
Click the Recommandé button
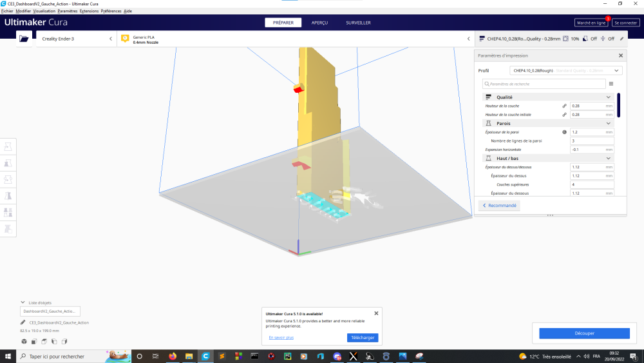500,206
